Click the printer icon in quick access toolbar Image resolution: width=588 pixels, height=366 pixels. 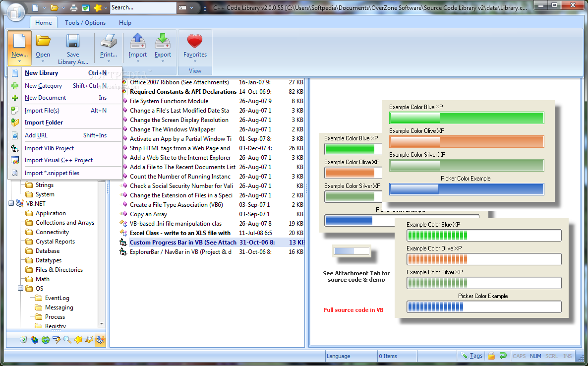(74, 7)
